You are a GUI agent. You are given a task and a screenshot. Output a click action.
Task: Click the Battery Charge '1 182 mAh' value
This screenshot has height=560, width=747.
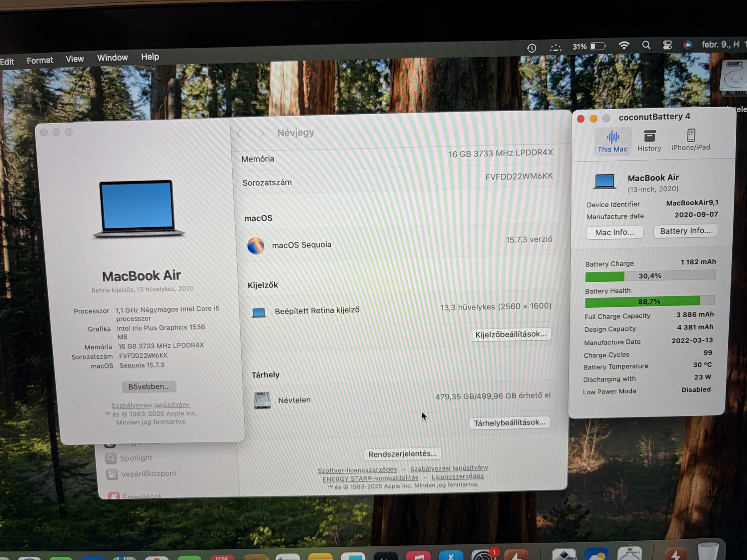point(698,262)
